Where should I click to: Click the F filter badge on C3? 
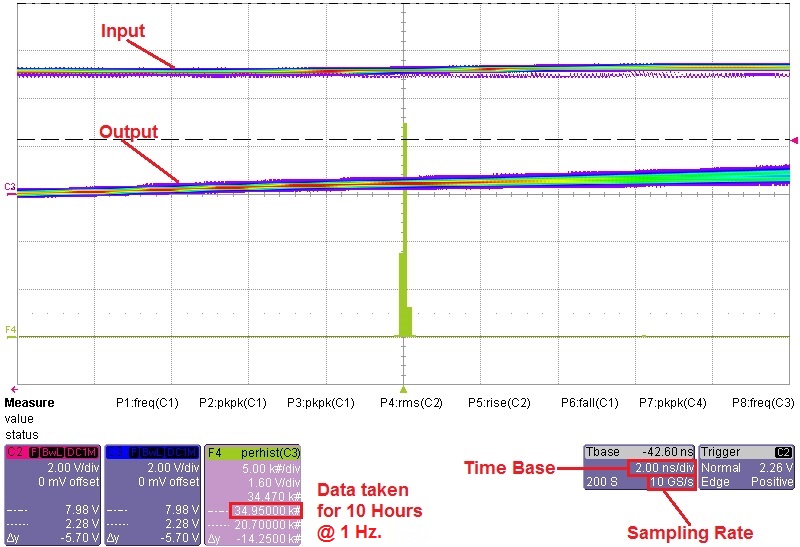pyautogui.click(x=135, y=453)
